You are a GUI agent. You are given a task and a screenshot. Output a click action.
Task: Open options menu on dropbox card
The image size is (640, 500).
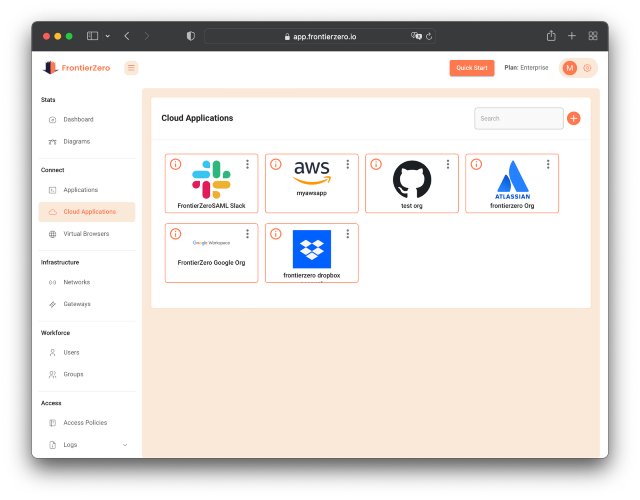coord(348,234)
